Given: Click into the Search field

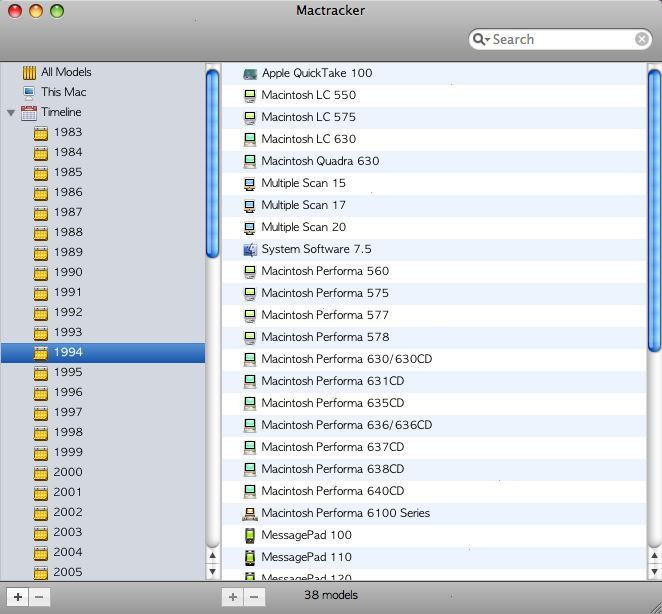Looking at the screenshot, I should click(x=562, y=39).
